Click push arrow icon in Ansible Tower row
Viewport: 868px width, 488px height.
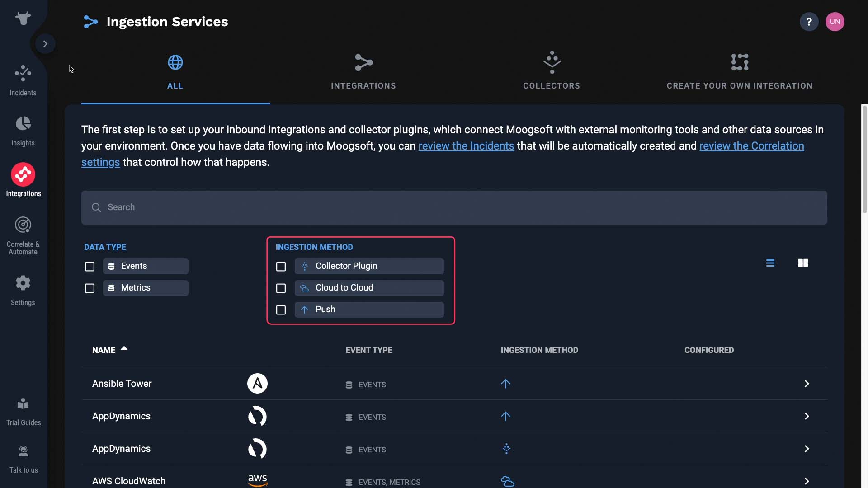(x=505, y=384)
